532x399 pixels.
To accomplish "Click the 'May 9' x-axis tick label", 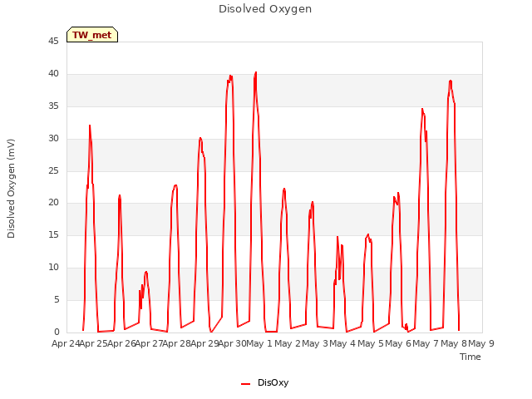I will (x=481, y=343).
